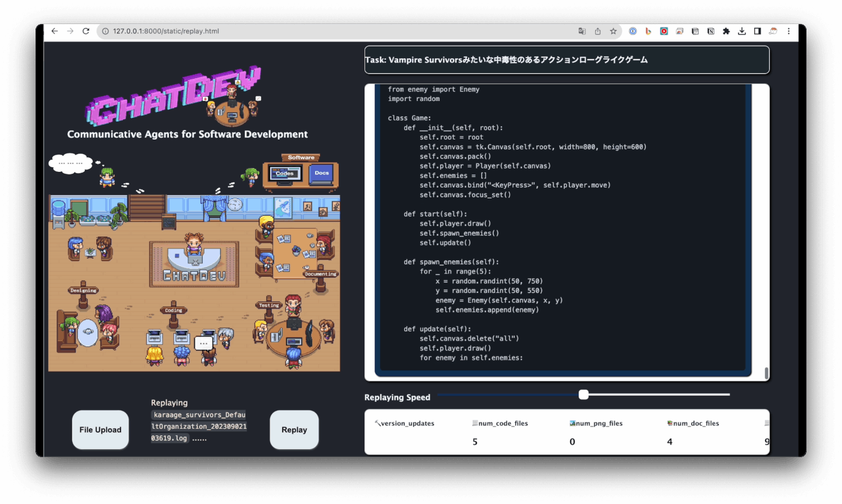Click the thought bubble with dots

click(x=72, y=163)
